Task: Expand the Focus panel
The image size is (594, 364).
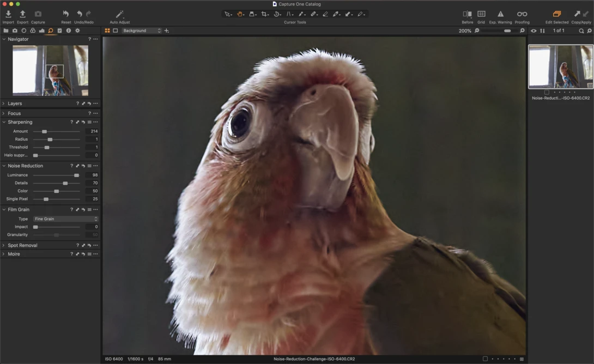Action: coord(4,113)
